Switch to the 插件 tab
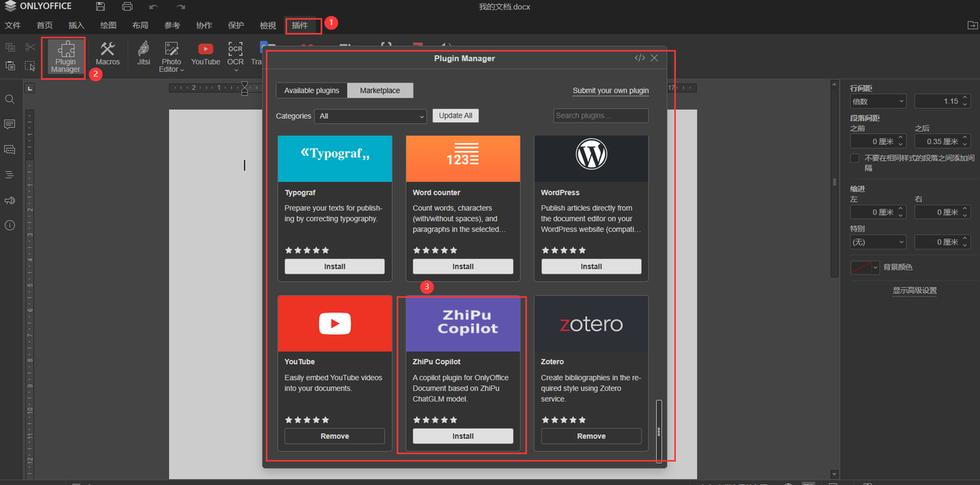Viewport: 980px width, 485px height. click(x=299, y=25)
